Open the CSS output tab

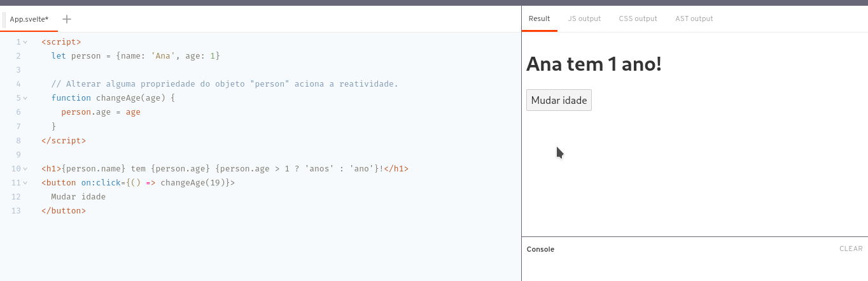pos(638,18)
